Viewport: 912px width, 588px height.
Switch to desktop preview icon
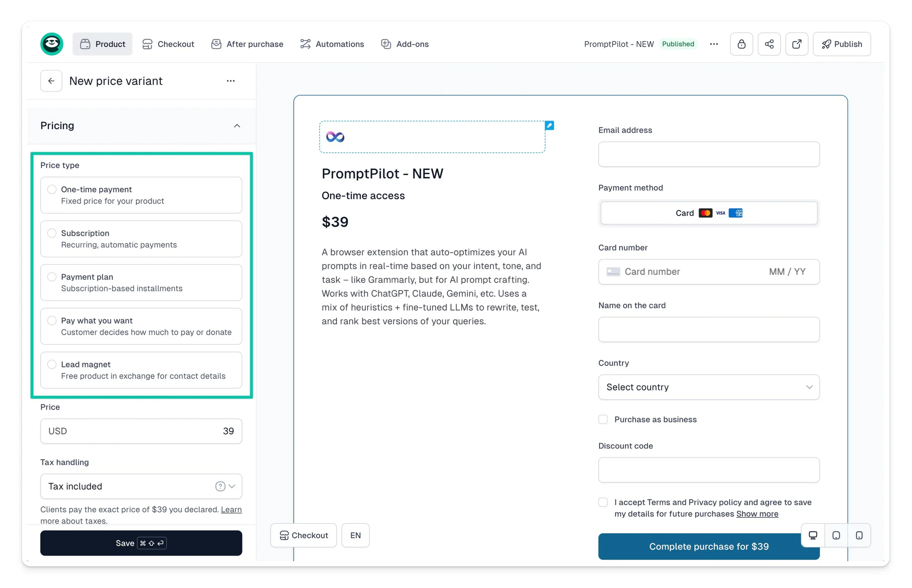click(x=812, y=535)
